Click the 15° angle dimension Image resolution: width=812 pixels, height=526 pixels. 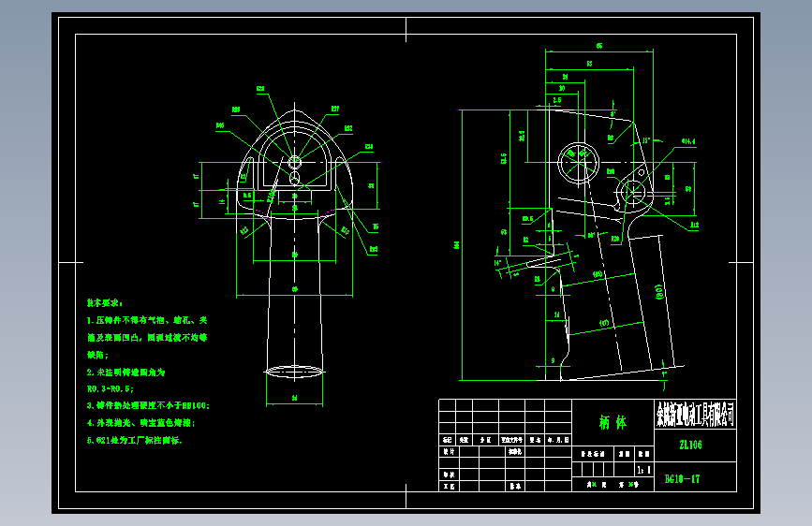646,140
